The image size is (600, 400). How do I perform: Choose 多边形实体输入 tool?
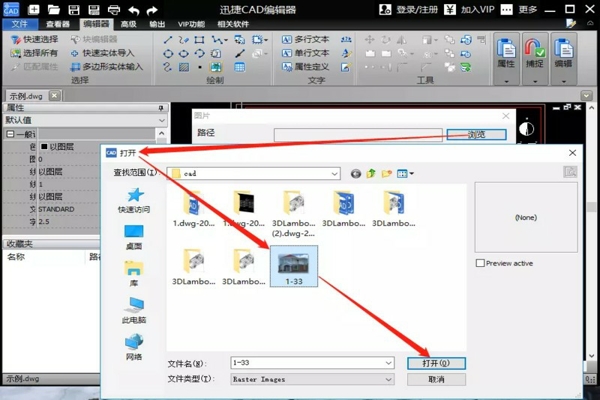107,67
